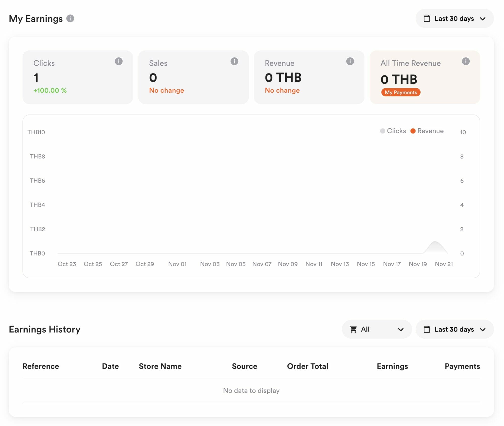This screenshot has width=504, height=426.
Task: Open the My Payments button
Action: [x=400, y=92]
